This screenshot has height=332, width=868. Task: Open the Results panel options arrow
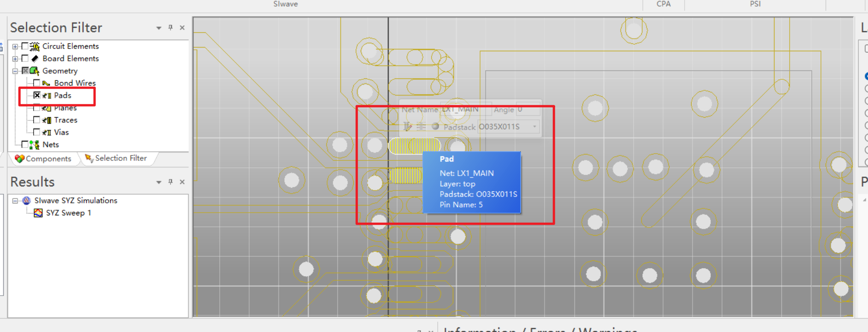pos(159,182)
